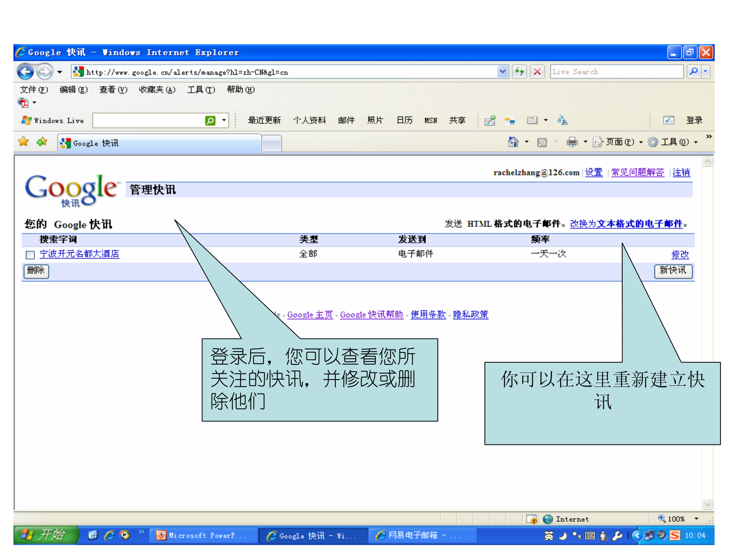The height and width of the screenshot is (560, 746).
Task: Expand the Windows Live search dropdown arrow
Action: pyautogui.click(x=224, y=120)
